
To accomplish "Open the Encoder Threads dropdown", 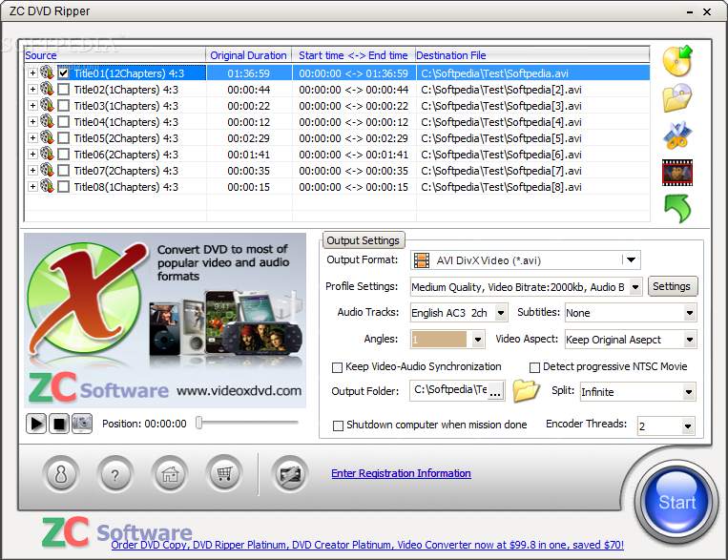I will pos(688,425).
